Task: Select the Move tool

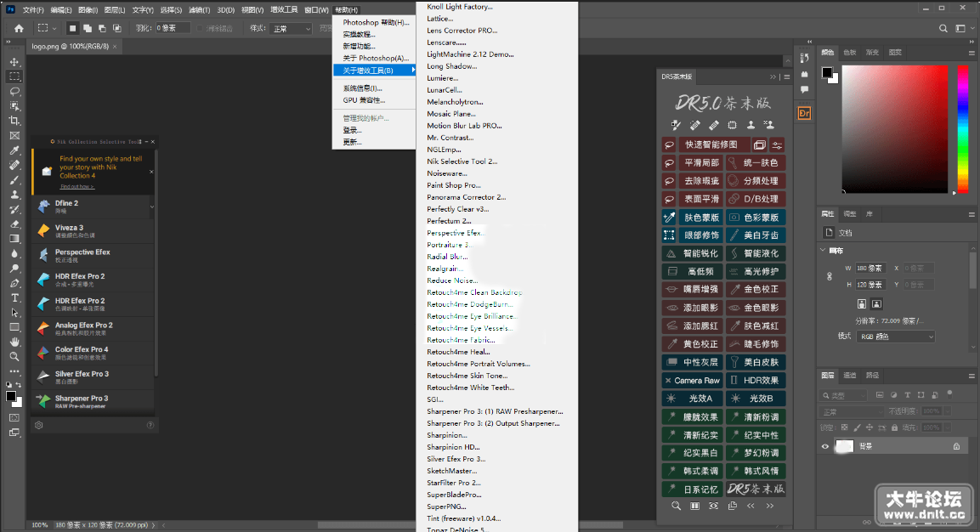Action: coord(14,62)
